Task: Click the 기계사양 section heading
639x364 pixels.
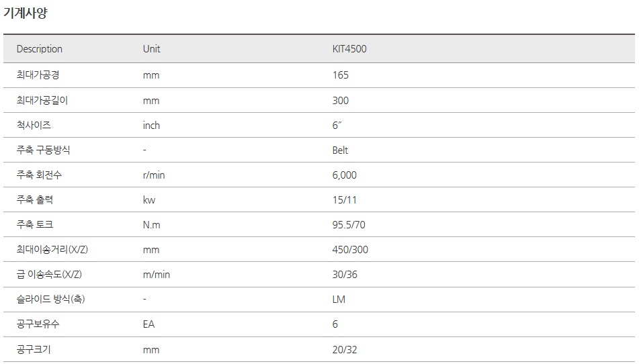Action: pos(26,13)
